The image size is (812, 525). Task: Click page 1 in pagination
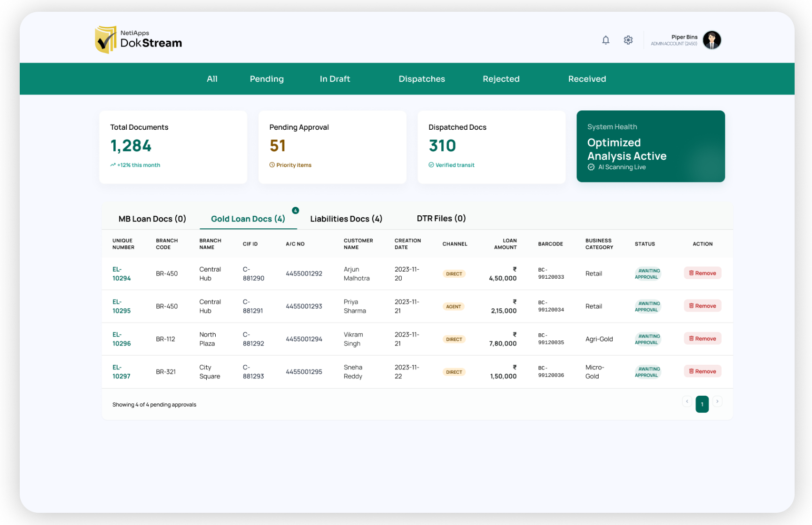point(702,404)
